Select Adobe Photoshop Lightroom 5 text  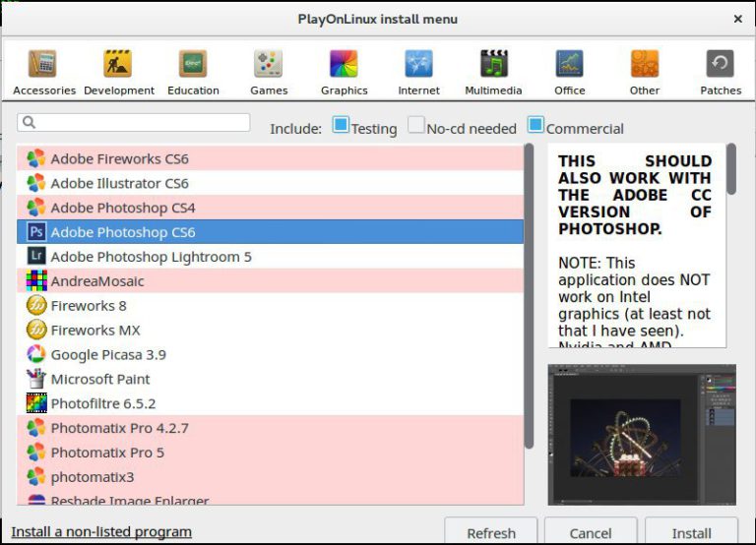(x=151, y=257)
